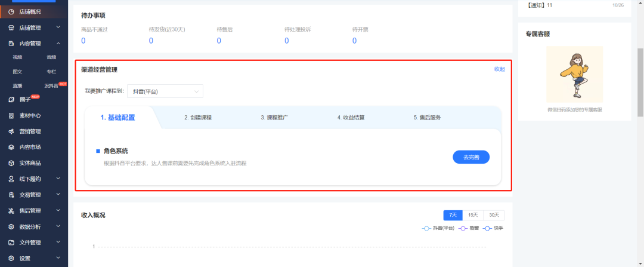
Task: Click the vertical page scrollbar thumb
Action: tap(640, 82)
